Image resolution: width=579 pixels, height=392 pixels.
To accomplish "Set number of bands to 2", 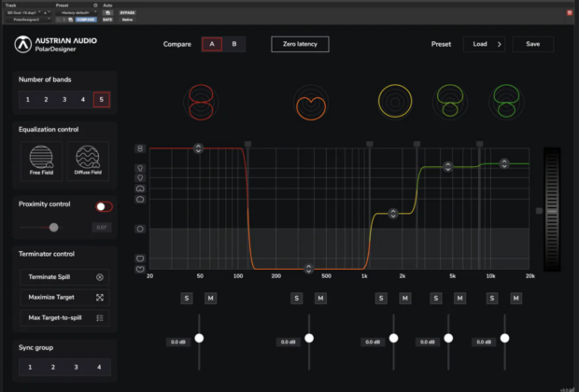I will pyautogui.click(x=46, y=100).
